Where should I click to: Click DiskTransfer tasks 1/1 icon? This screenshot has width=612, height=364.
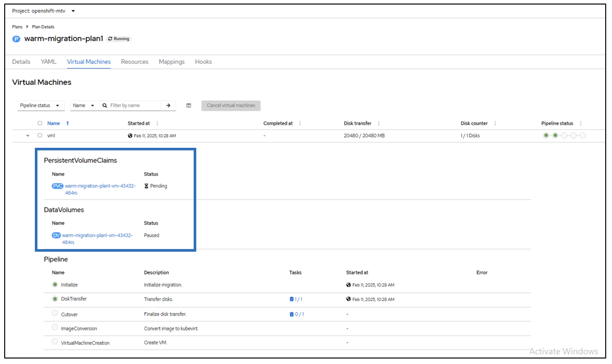pos(291,299)
